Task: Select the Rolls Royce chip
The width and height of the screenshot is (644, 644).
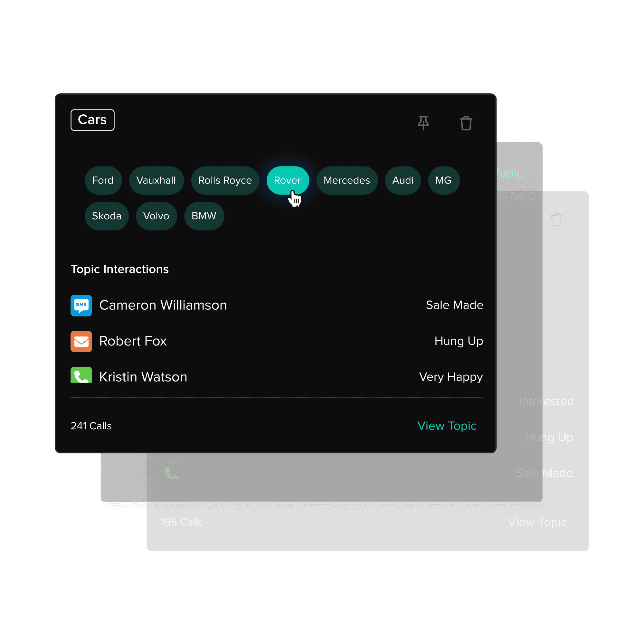Action: coord(225,180)
